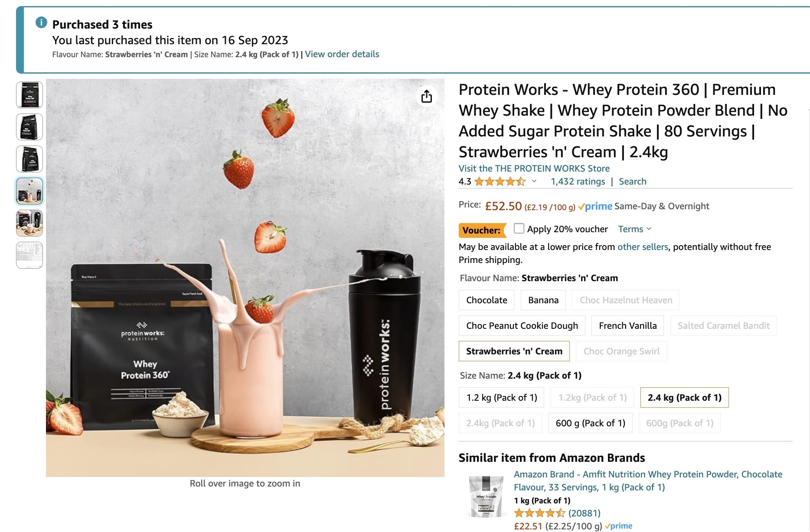
Task: Click the Amfit Nutrition product image
Action: click(x=487, y=496)
